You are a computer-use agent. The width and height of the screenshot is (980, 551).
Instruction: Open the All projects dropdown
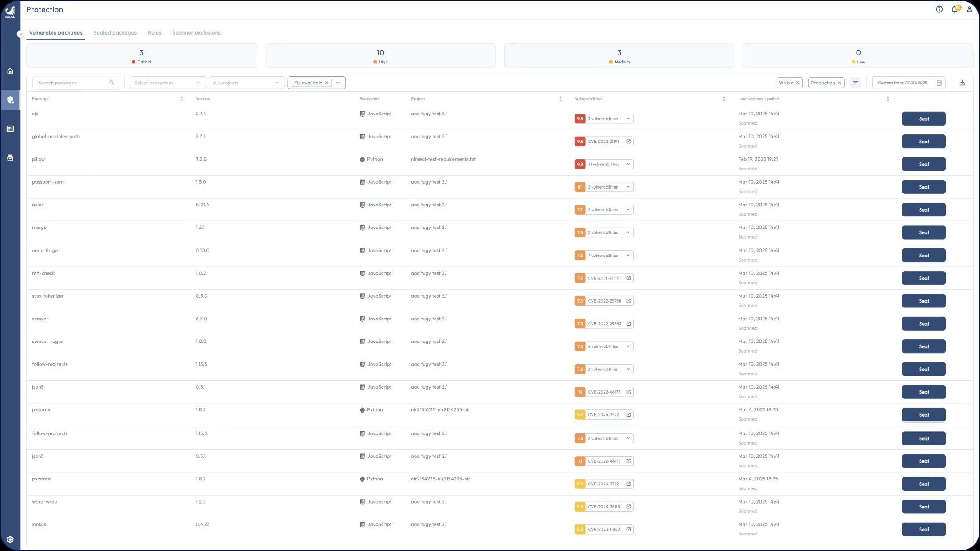pos(246,83)
